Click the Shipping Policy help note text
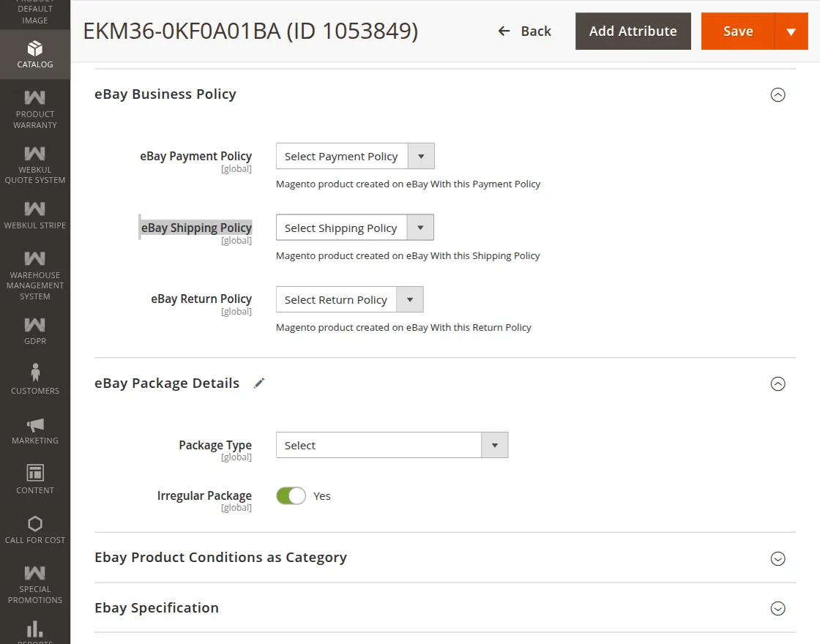The height and width of the screenshot is (644, 820). point(408,255)
